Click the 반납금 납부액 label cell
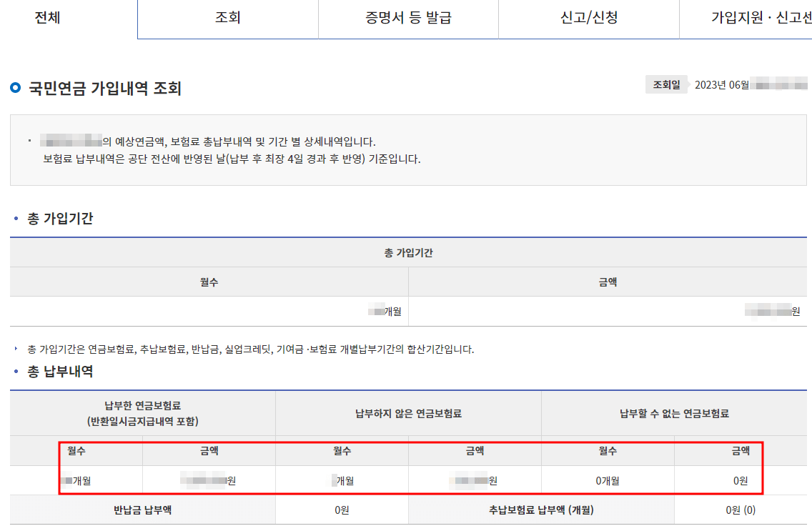 [139, 509]
